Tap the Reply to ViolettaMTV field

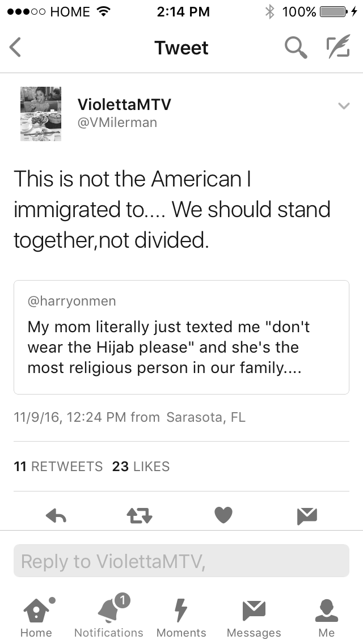pos(181,561)
